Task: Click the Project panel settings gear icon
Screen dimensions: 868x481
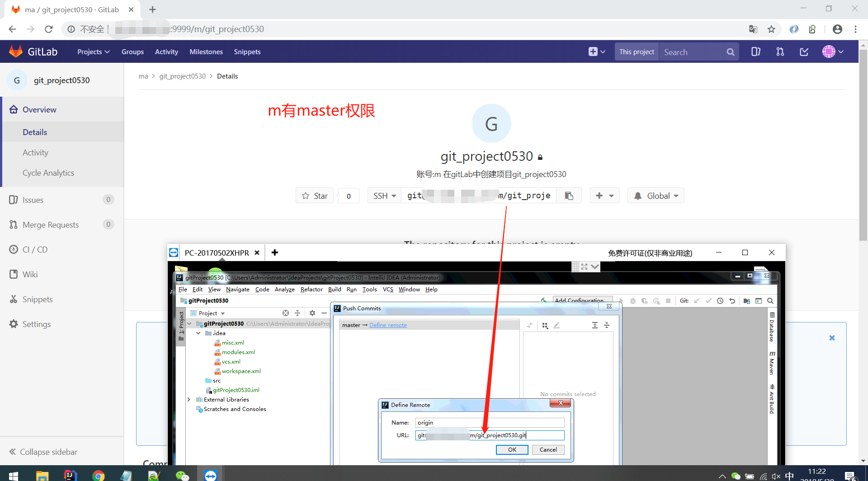Action: [312, 313]
